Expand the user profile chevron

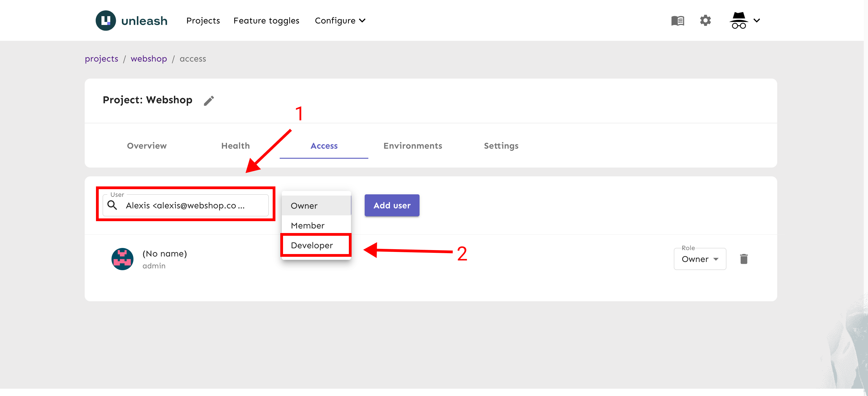point(757,20)
